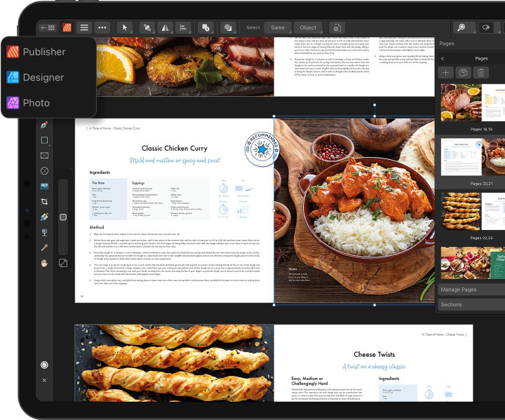Select the View hand tool
This screenshot has height=420, width=505.
pyautogui.click(x=44, y=263)
